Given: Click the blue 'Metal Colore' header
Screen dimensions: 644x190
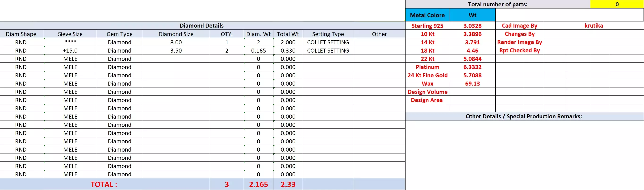Looking at the screenshot, I should point(427,15).
